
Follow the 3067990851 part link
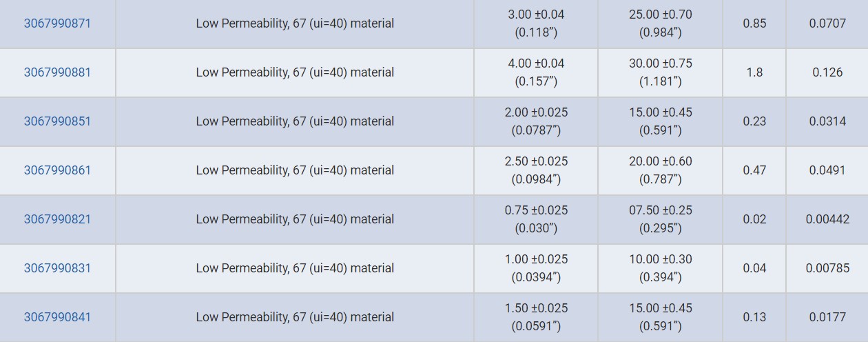[57, 121]
